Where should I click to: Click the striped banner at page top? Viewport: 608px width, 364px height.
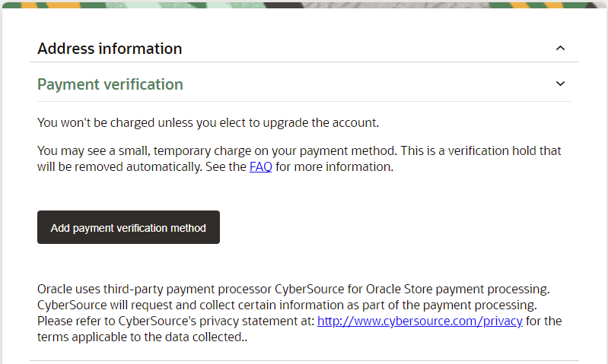tap(304, 5)
